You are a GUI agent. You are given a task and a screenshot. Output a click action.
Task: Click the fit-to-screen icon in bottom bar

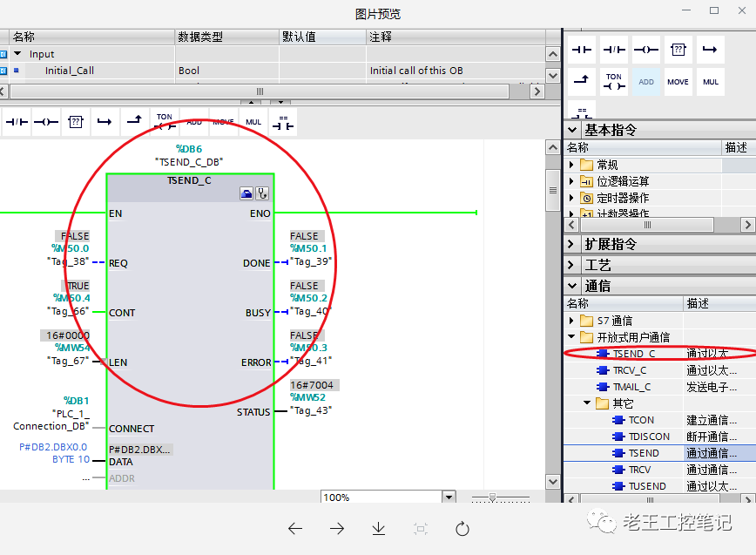click(421, 529)
